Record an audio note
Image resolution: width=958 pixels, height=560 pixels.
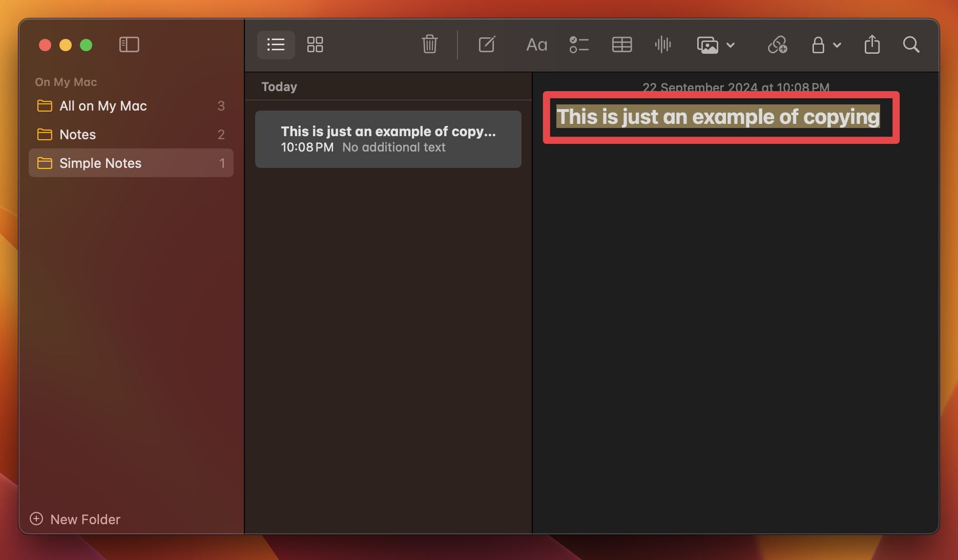pyautogui.click(x=662, y=45)
